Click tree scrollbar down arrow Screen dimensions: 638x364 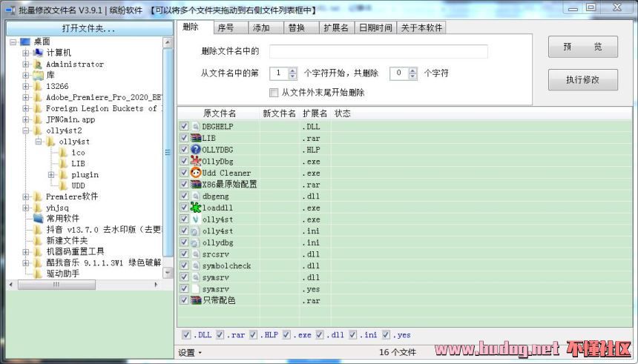coord(168,273)
